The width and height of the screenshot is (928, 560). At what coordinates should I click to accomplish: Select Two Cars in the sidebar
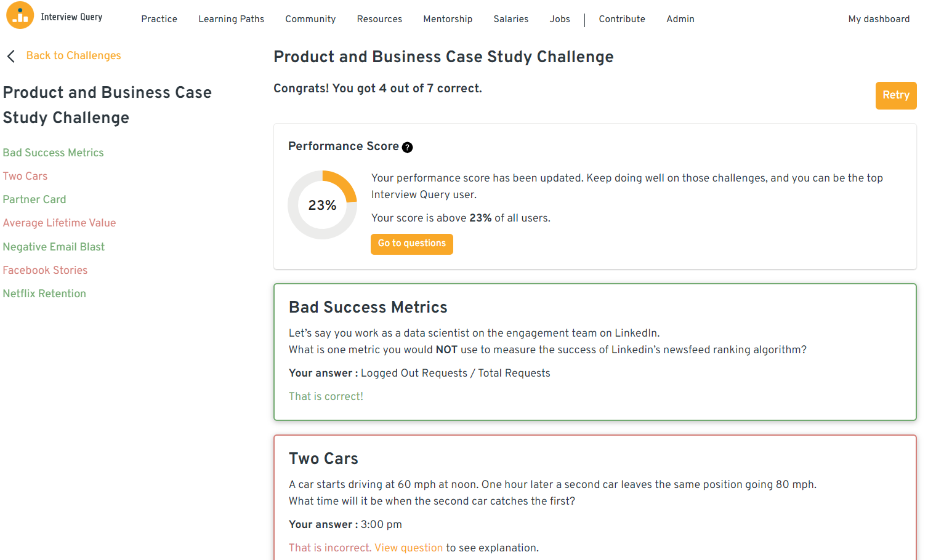pyautogui.click(x=25, y=176)
